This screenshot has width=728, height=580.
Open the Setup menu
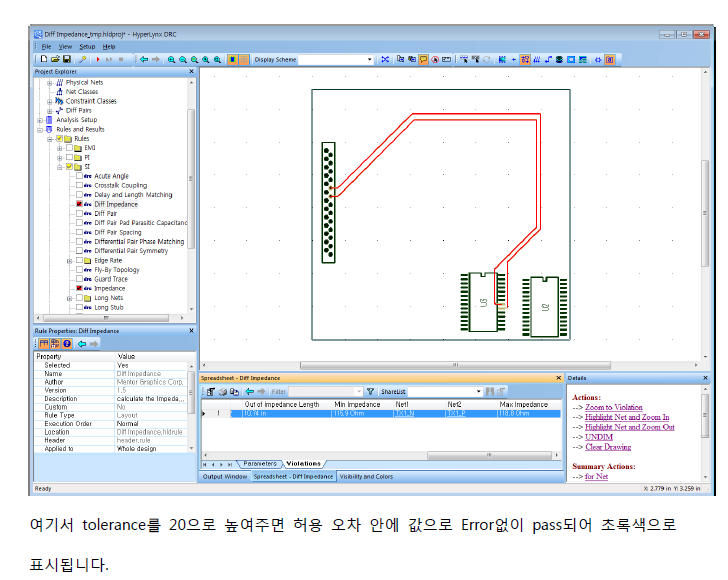tap(87, 46)
